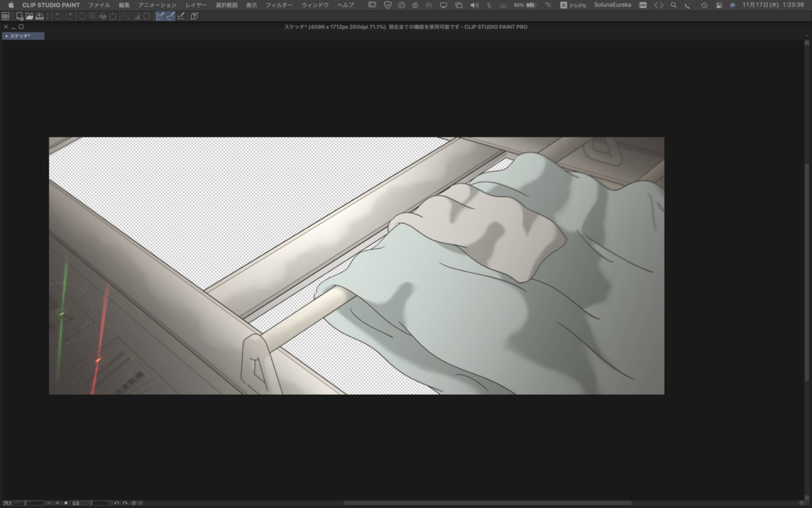This screenshot has width=812, height=508.
Task: Click the volume icon in menu bar
Action: [474, 5]
